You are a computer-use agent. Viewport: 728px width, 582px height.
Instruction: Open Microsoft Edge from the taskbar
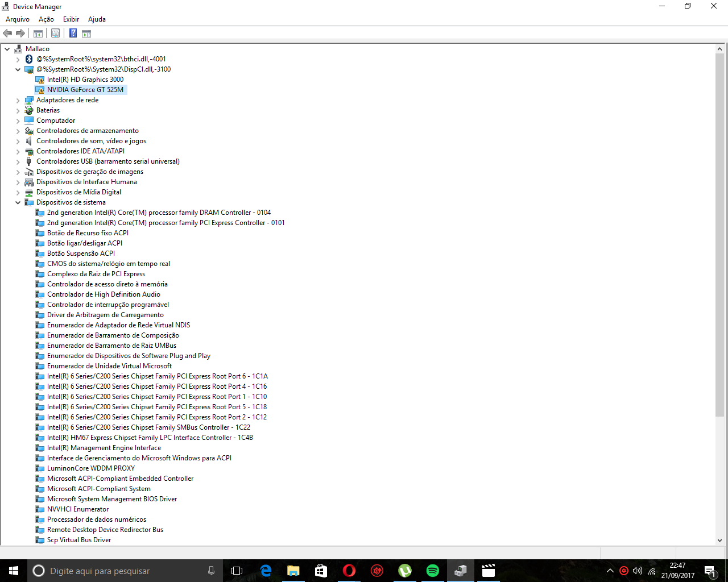pos(266,571)
